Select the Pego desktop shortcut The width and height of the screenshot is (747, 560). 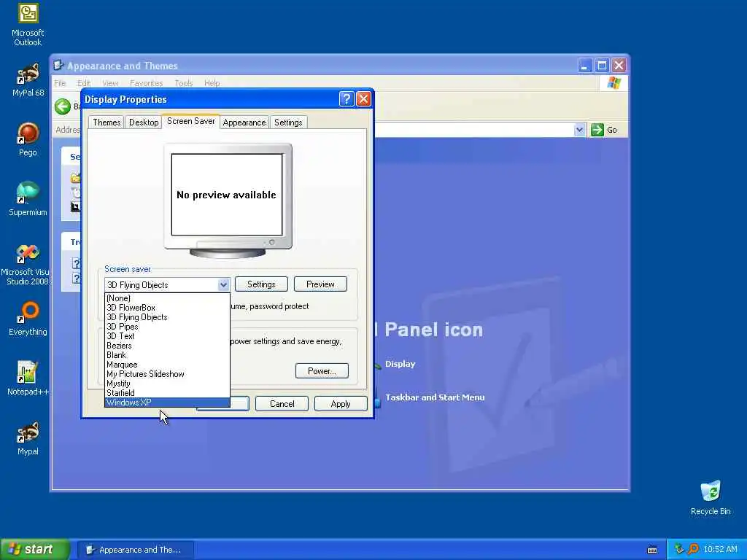[x=28, y=139]
